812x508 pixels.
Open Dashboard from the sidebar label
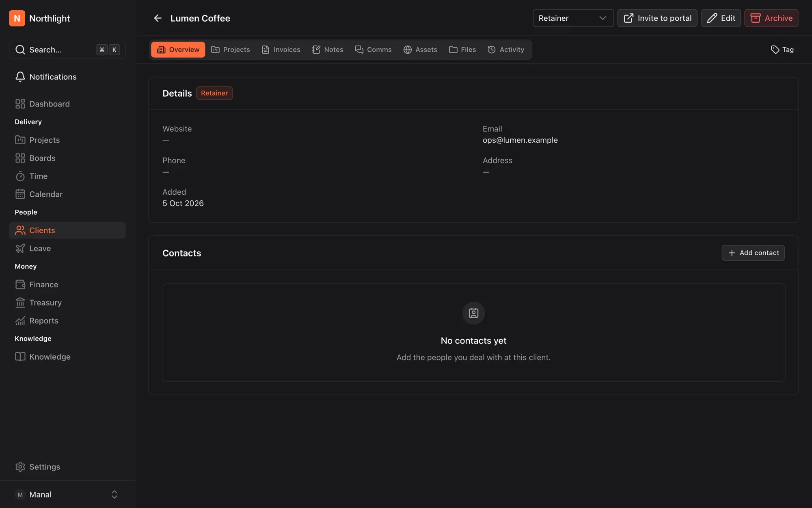tap(50, 104)
